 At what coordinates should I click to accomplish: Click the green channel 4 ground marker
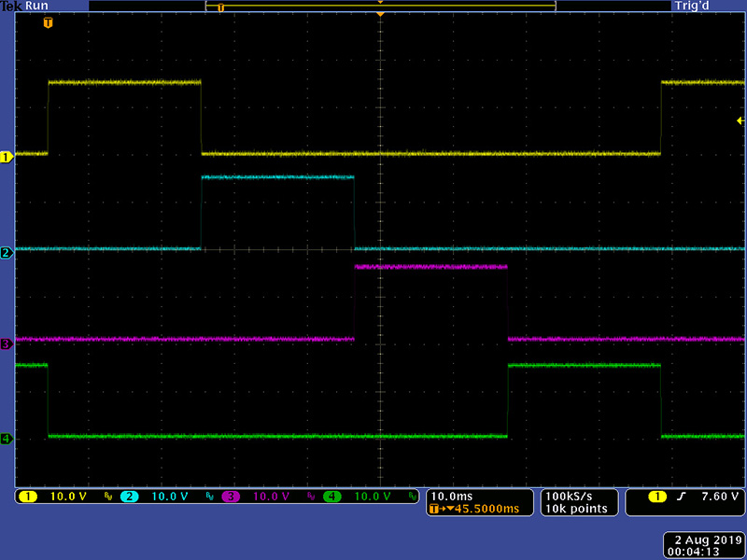[6, 439]
